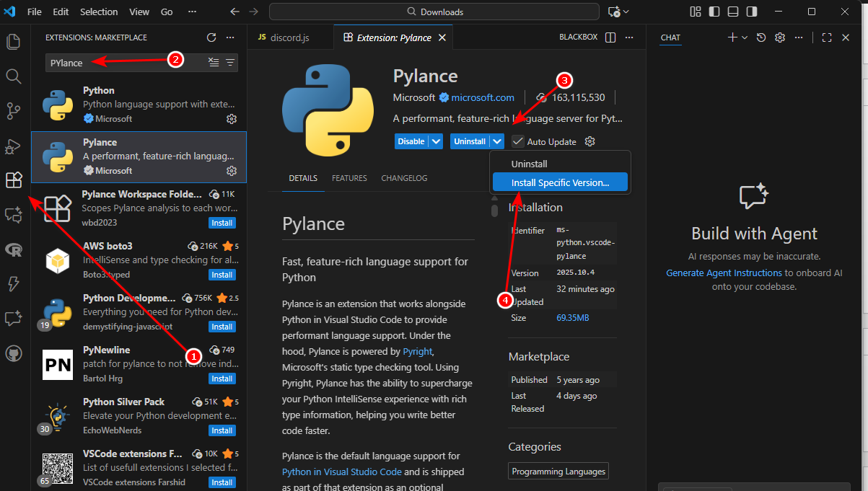The image size is (868, 491).
Task: Open Source Control view
Action: 13,110
